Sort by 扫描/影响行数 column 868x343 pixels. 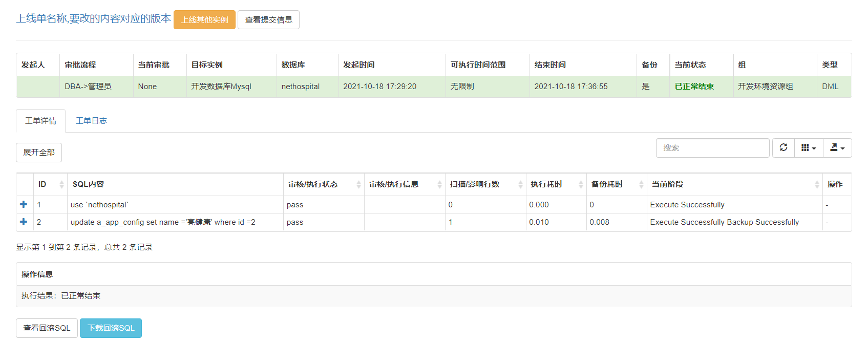[x=484, y=184]
